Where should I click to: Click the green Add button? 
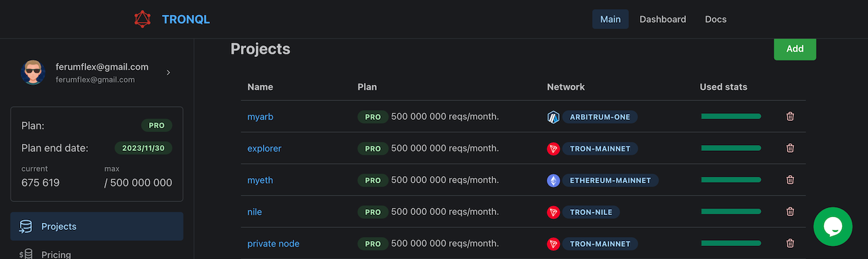[x=795, y=49]
